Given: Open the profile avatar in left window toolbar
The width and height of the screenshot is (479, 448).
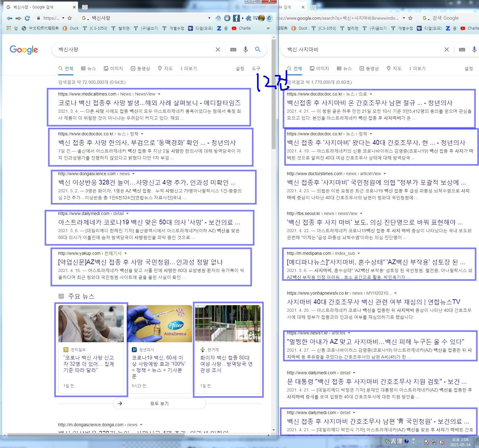Looking at the screenshot, I should [261, 18].
